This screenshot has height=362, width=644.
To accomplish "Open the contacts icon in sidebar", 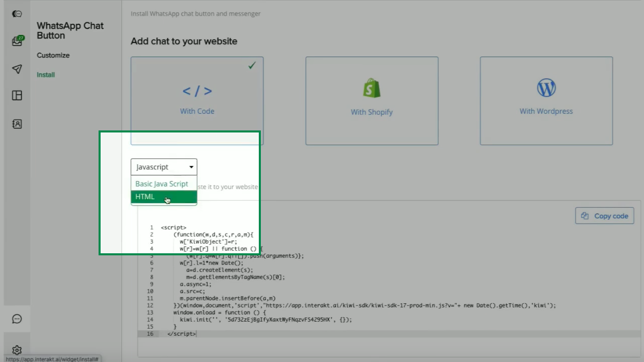I will click(x=17, y=123).
